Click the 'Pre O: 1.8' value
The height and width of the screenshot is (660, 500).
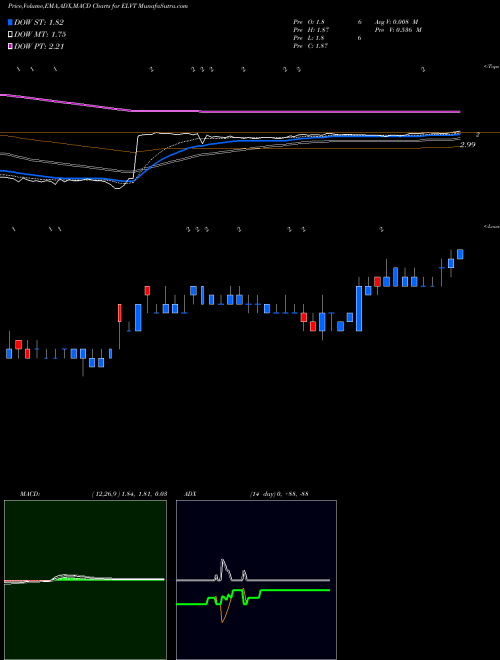click(309, 22)
